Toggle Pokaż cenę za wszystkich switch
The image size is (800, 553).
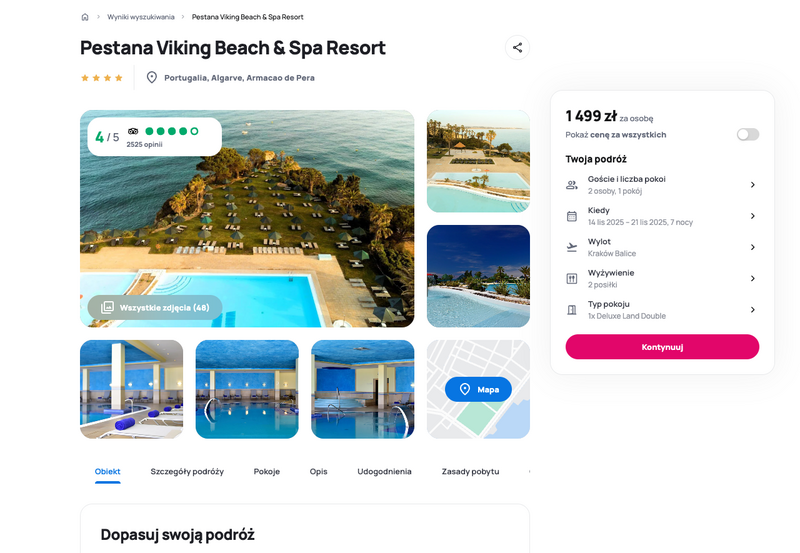[747, 134]
